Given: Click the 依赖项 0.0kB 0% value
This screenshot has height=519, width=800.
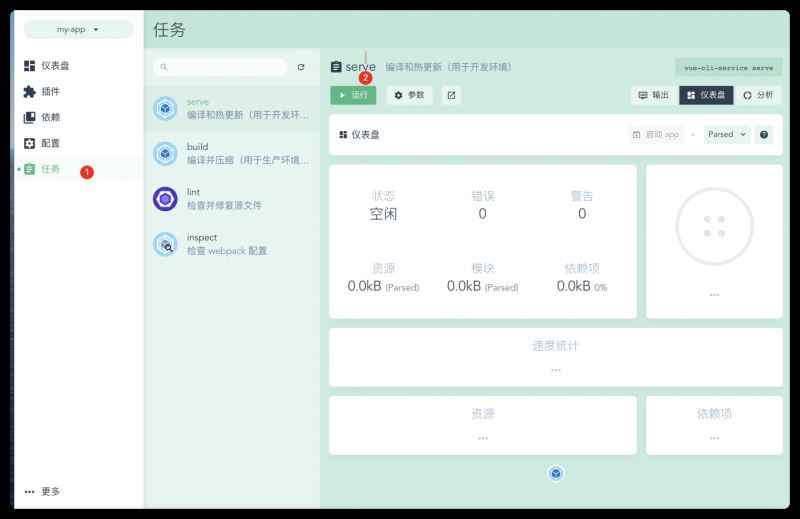Looking at the screenshot, I should 582,286.
